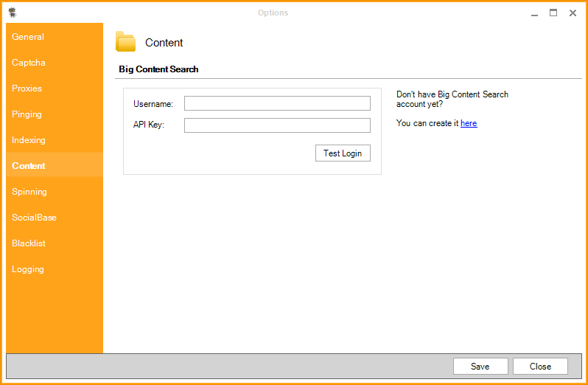This screenshot has height=385, width=588.
Task: Follow the 'here' account creation link
Action: coord(469,123)
